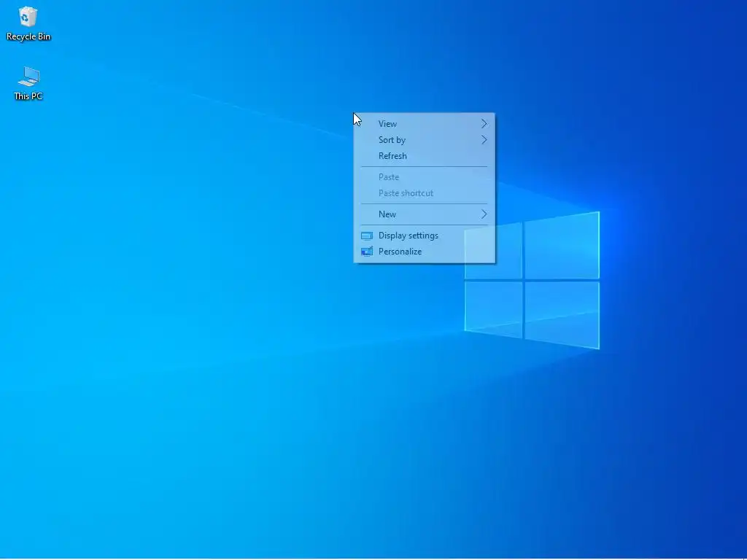Click the Personalize icon in context menu

[x=367, y=252]
